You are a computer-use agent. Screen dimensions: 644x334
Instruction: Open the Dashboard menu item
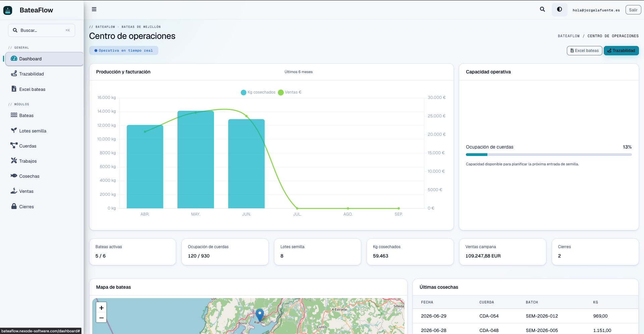coord(44,59)
